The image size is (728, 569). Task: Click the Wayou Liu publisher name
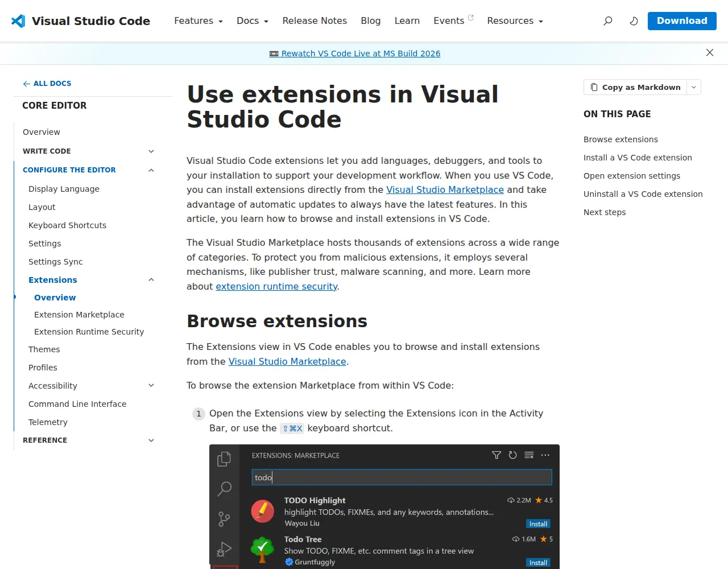click(x=301, y=523)
